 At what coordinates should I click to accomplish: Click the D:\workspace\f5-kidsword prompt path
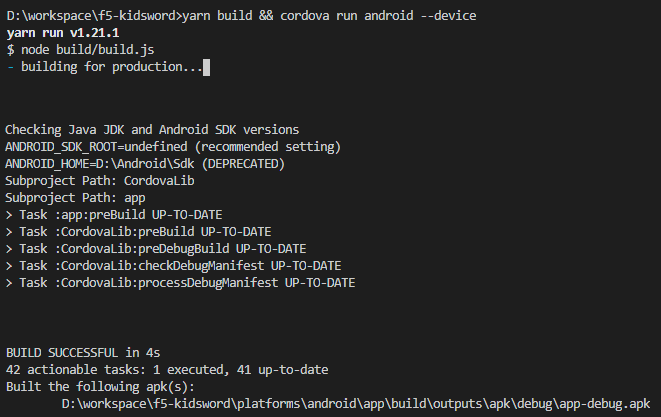point(93,16)
